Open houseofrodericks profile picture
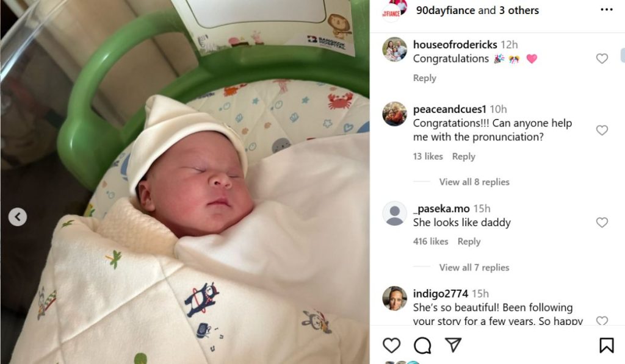 tap(395, 49)
